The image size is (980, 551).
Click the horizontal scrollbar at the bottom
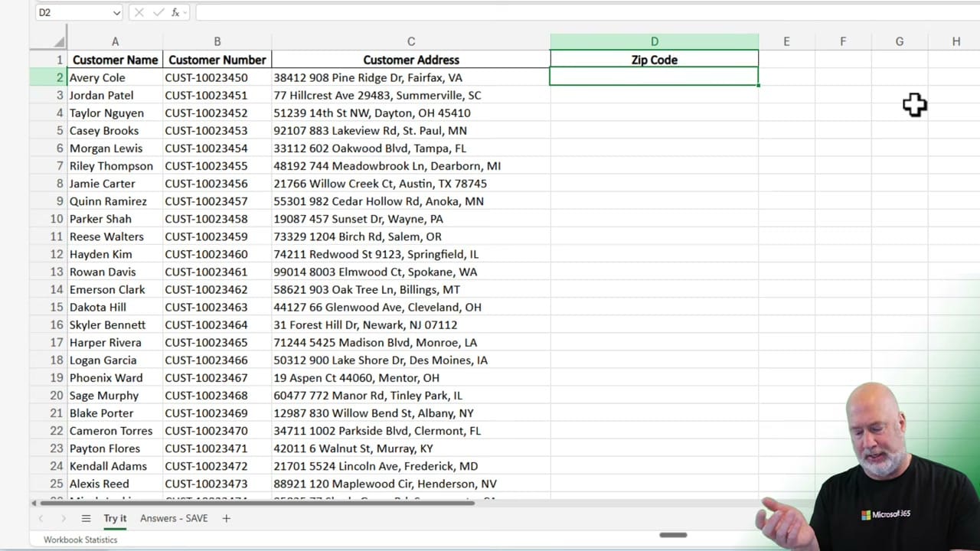253,503
